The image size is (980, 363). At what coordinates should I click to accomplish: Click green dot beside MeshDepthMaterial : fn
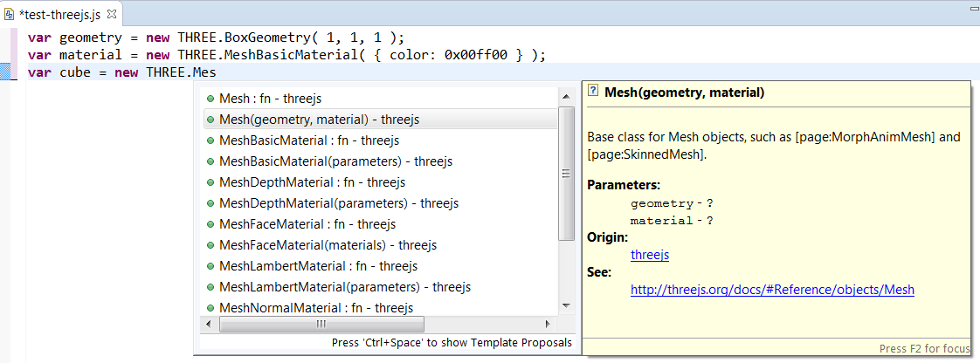(x=210, y=182)
